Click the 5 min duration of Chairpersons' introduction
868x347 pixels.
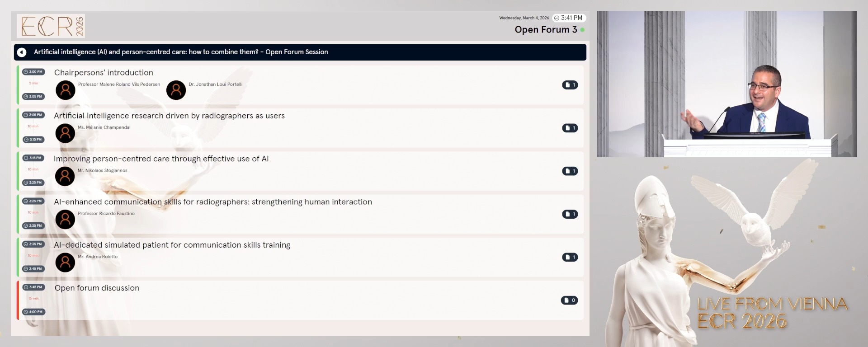pos(33,83)
